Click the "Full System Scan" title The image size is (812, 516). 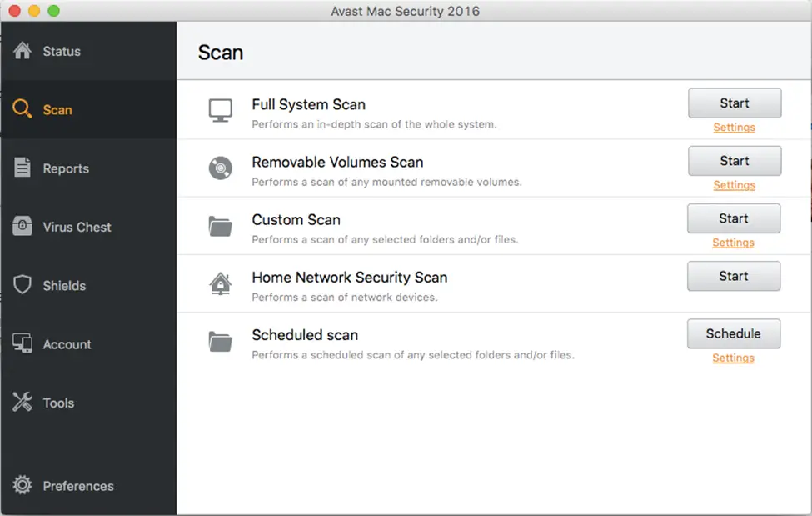click(x=309, y=104)
